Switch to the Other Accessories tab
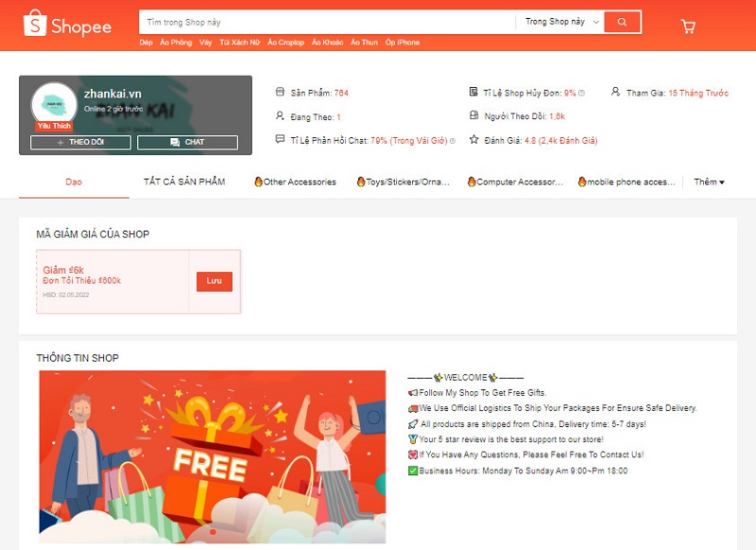 pos(295,181)
